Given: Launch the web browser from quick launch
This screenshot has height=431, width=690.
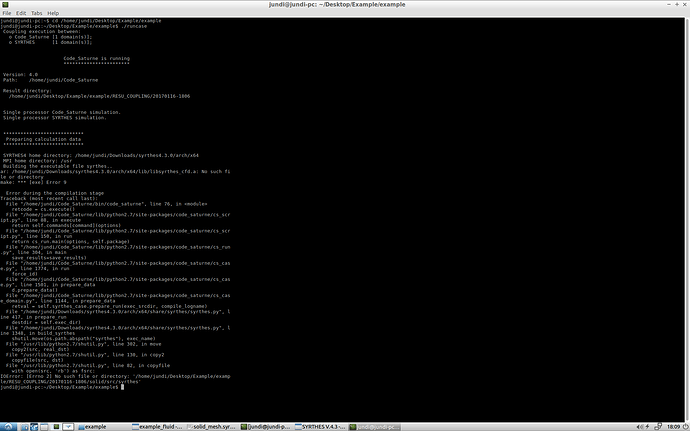Looking at the screenshot, I should click(34, 427).
